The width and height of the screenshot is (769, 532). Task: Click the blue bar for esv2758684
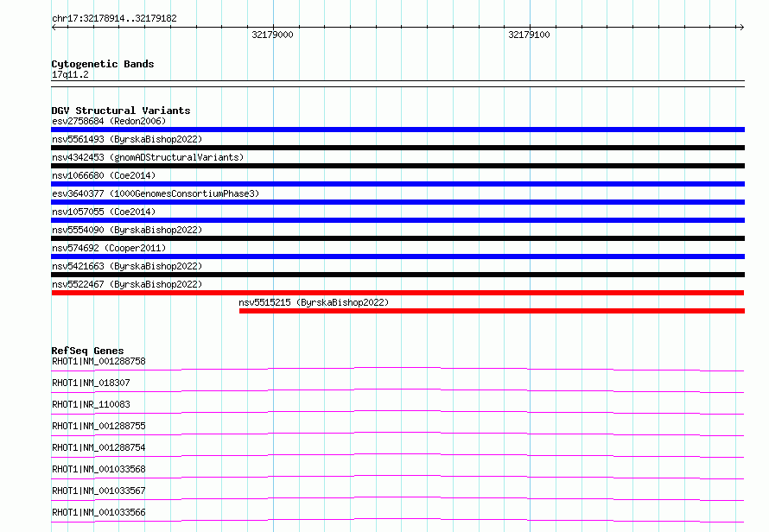tap(397, 130)
